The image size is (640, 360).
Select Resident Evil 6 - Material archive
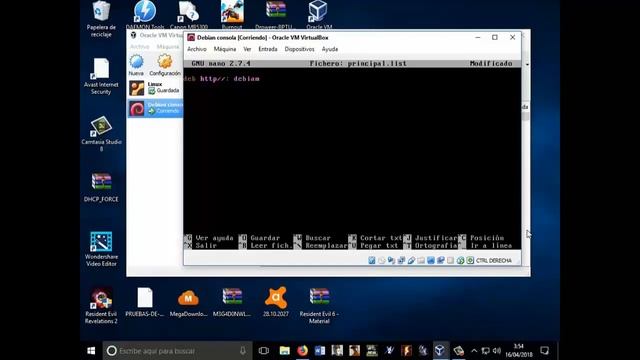pyautogui.click(x=319, y=306)
